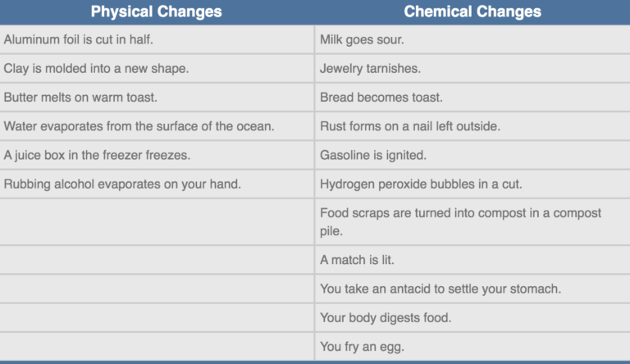
Task: Click the water evaporates from ocean row
Action: coord(139,126)
